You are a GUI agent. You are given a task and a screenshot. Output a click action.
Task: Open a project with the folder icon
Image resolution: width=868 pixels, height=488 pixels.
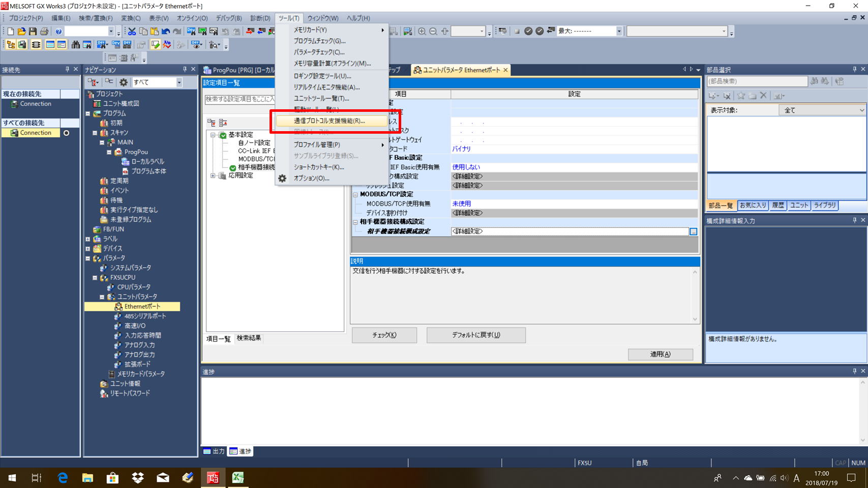(x=21, y=32)
